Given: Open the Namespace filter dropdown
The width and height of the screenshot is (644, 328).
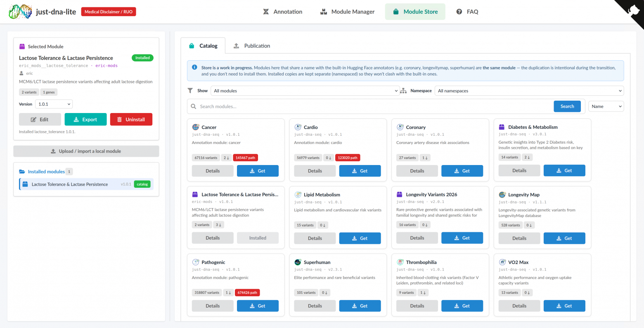Looking at the screenshot, I should point(529,91).
